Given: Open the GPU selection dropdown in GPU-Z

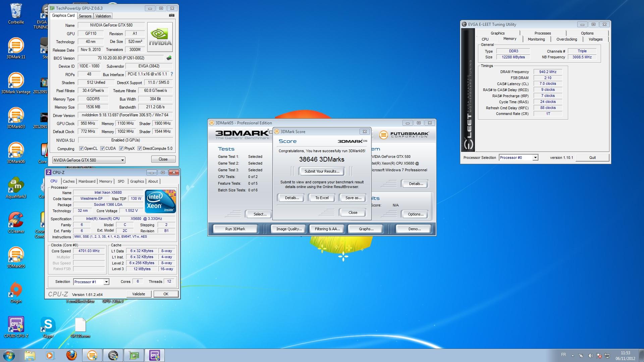Looking at the screenshot, I should (89, 160).
